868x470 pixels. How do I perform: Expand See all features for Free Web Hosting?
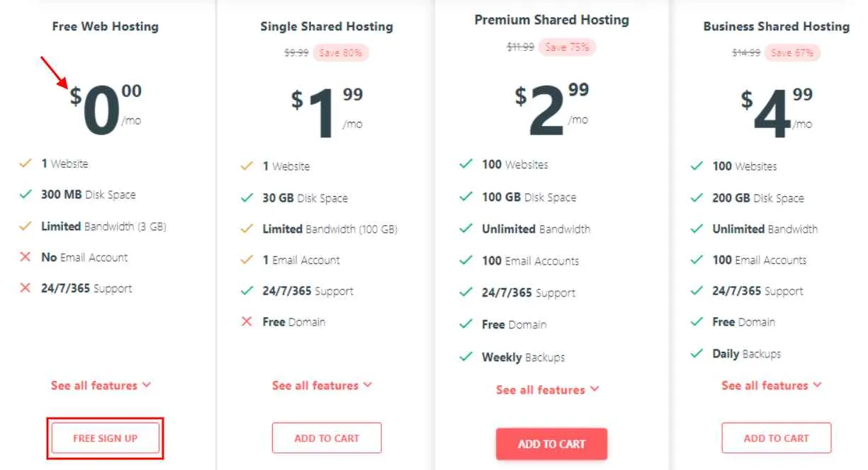[x=101, y=385]
